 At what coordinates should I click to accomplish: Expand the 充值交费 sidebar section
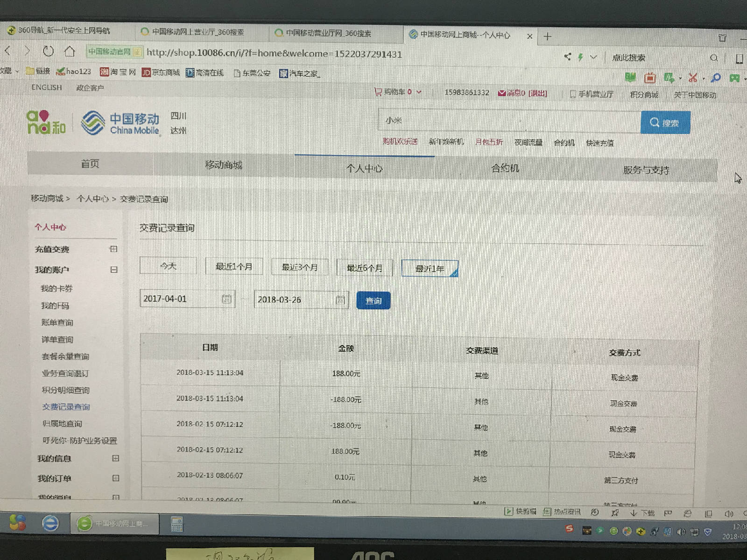(113, 249)
